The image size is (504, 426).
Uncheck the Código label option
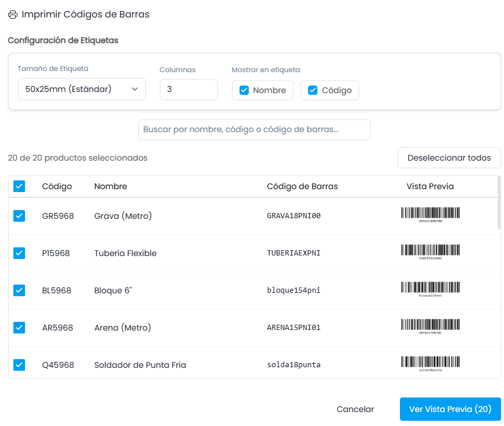pyautogui.click(x=313, y=90)
